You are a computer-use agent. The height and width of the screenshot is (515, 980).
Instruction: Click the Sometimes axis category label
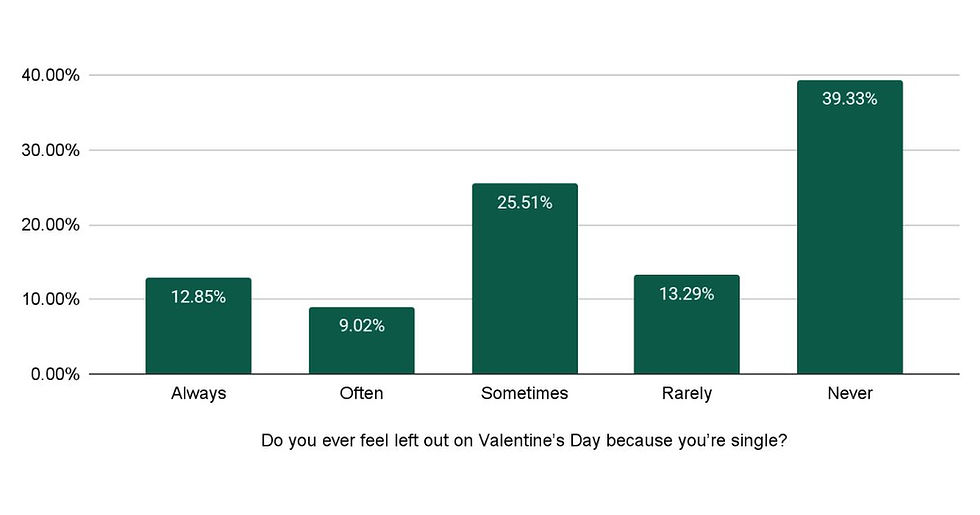(x=524, y=393)
